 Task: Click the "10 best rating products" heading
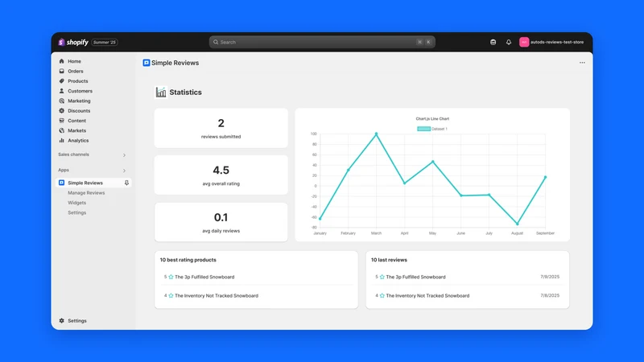tap(188, 260)
